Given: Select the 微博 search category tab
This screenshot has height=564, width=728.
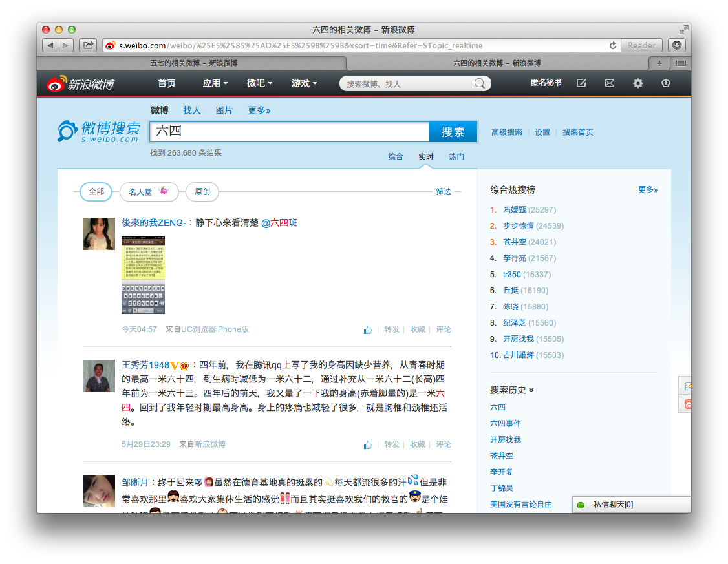Looking at the screenshot, I should (x=159, y=110).
